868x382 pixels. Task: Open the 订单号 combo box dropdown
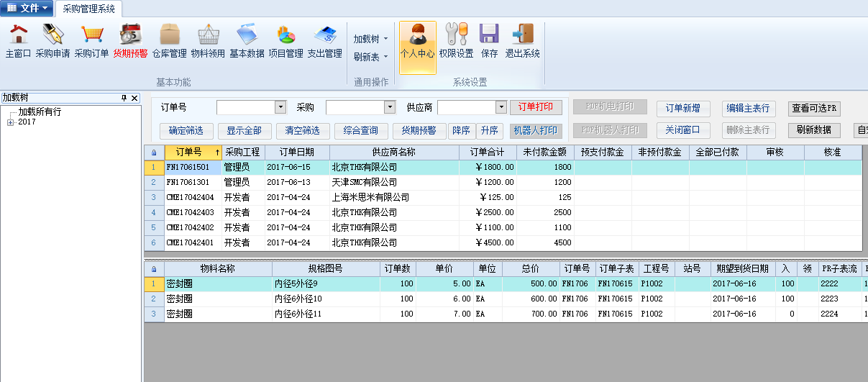280,107
